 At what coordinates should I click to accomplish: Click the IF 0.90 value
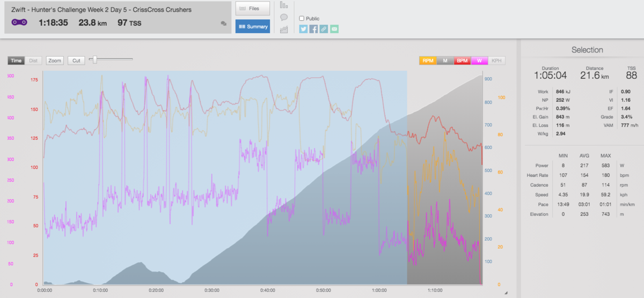(x=625, y=92)
